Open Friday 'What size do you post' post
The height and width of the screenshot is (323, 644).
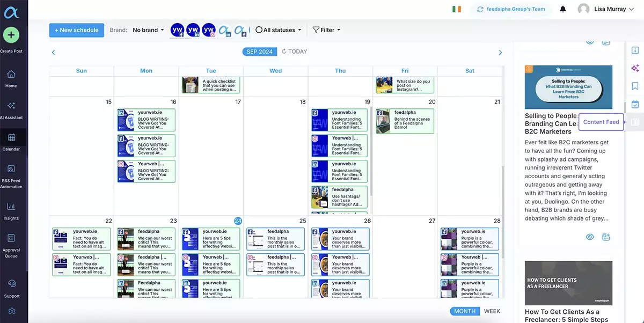tap(405, 85)
